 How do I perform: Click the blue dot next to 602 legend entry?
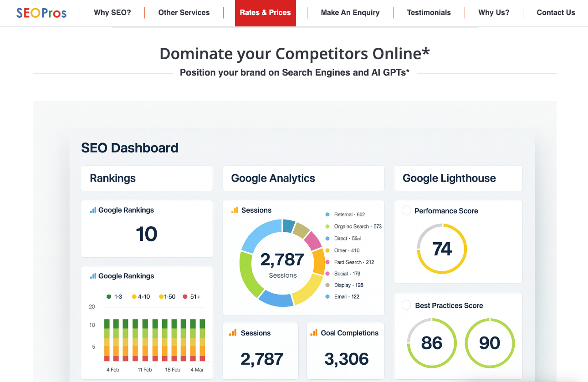[x=327, y=214]
